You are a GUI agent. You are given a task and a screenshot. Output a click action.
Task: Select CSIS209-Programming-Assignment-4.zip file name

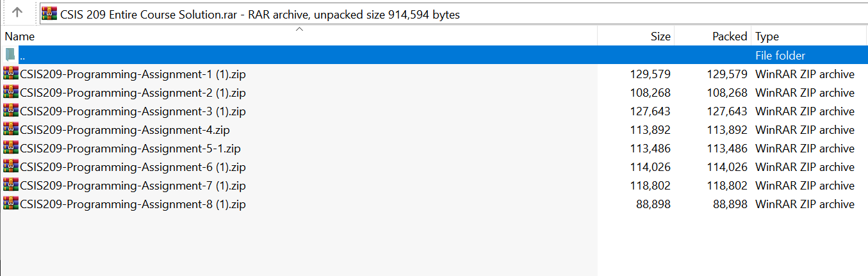(x=125, y=129)
